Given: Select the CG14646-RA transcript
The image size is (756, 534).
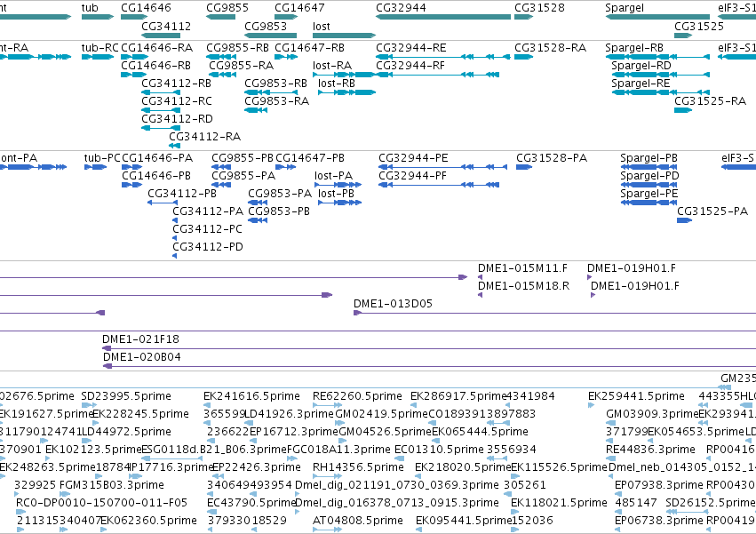Looking at the screenshot, I should [156, 48].
